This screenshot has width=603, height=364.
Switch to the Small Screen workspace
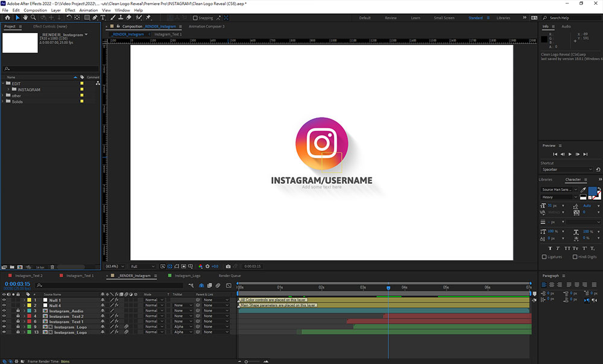(444, 18)
